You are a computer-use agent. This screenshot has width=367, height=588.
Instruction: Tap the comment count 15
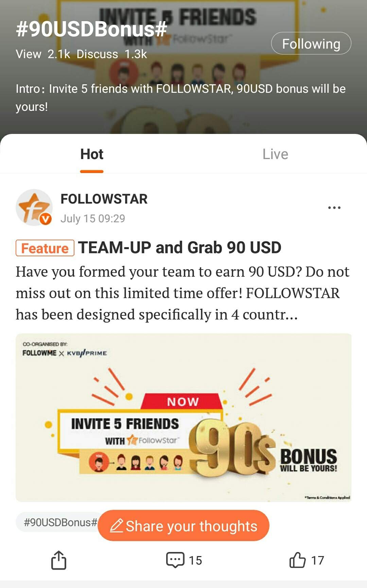click(195, 560)
